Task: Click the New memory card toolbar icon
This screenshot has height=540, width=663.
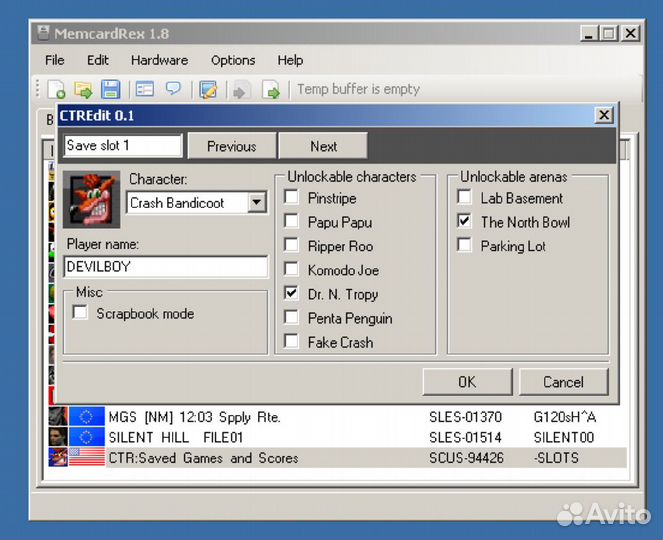Action: tap(56, 90)
